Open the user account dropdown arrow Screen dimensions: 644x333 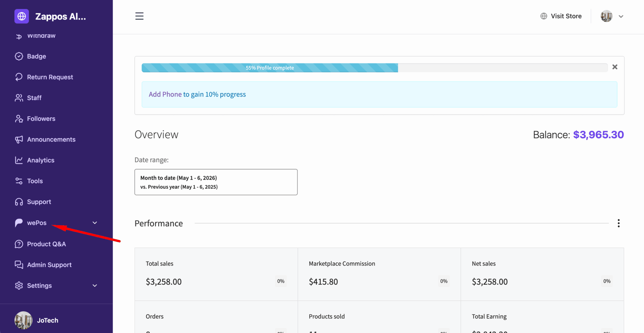621,16
